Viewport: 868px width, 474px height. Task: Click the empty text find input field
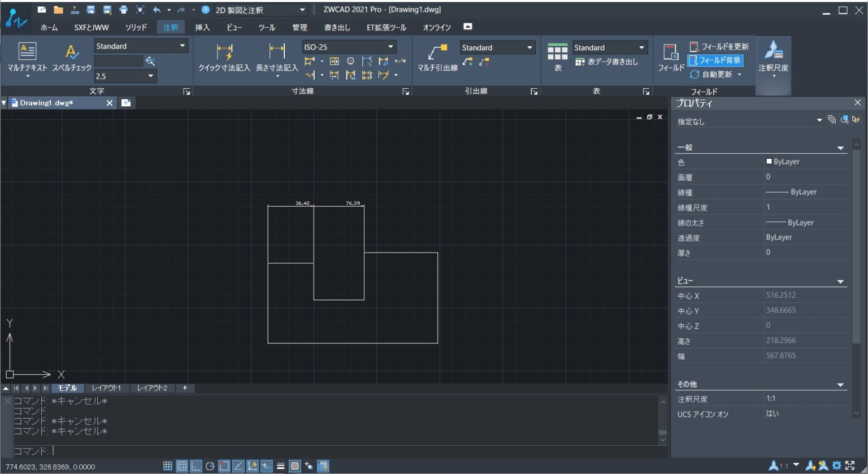coord(119,61)
